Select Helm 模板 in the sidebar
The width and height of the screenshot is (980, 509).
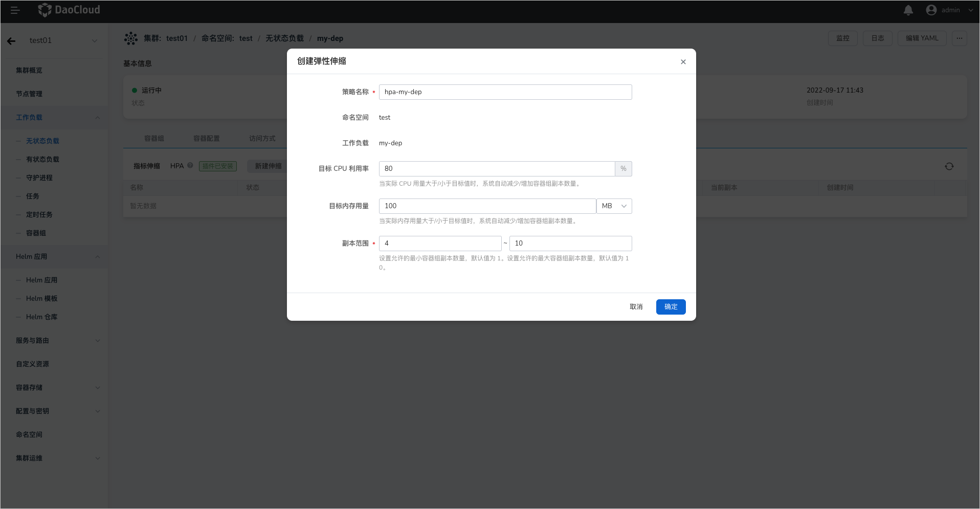tap(42, 299)
